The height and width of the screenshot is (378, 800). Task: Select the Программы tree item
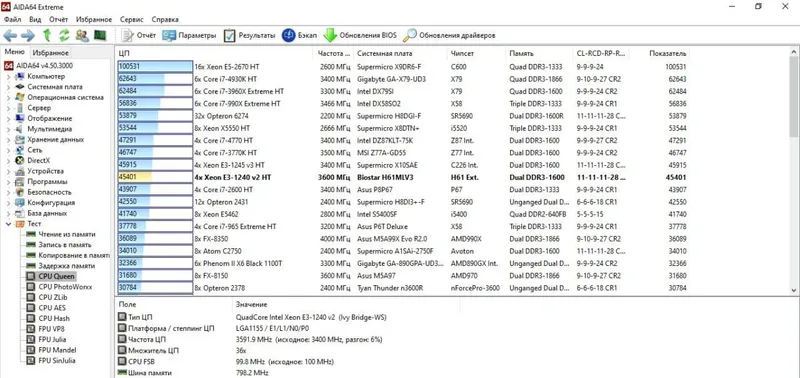(x=42, y=182)
